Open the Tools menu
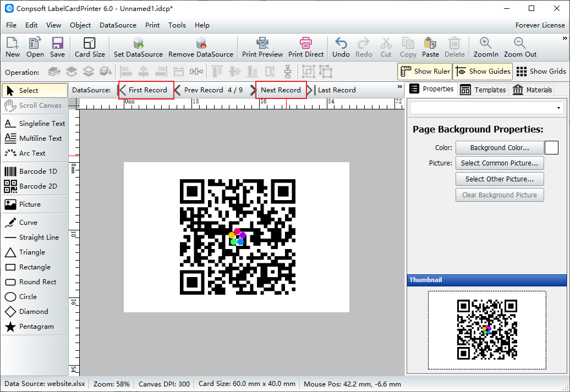The image size is (570, 392). [x=177, y=25]
